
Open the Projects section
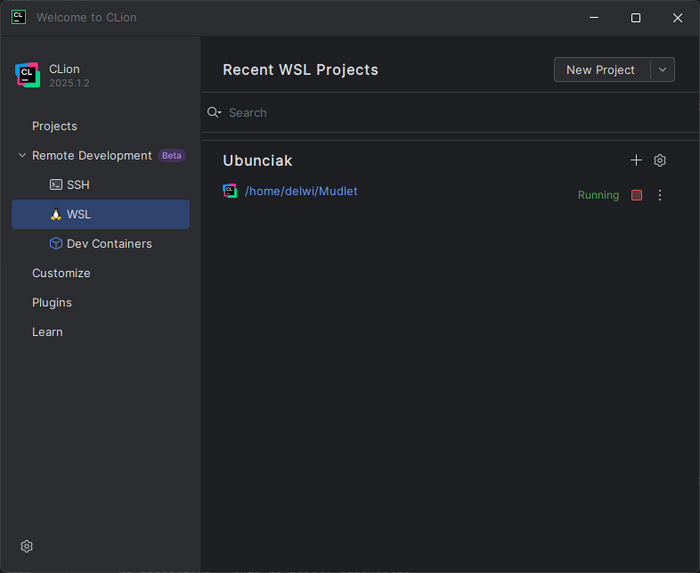point(54,126)
